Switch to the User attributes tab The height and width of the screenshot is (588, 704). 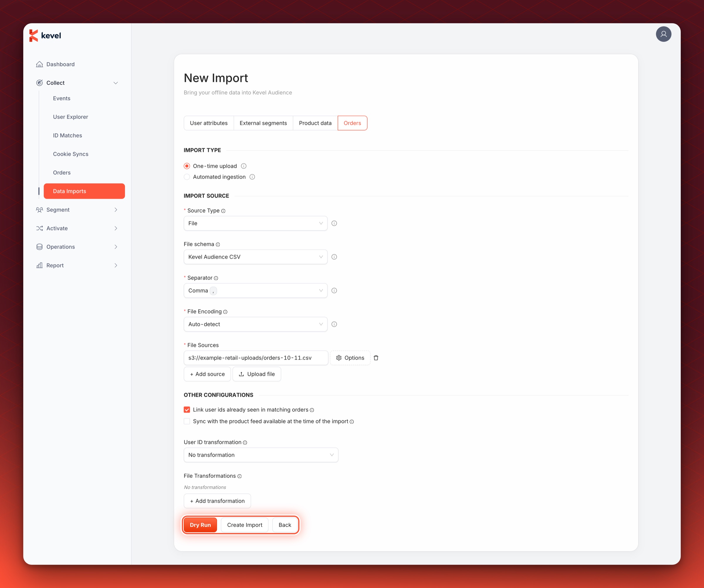(209, 123)
